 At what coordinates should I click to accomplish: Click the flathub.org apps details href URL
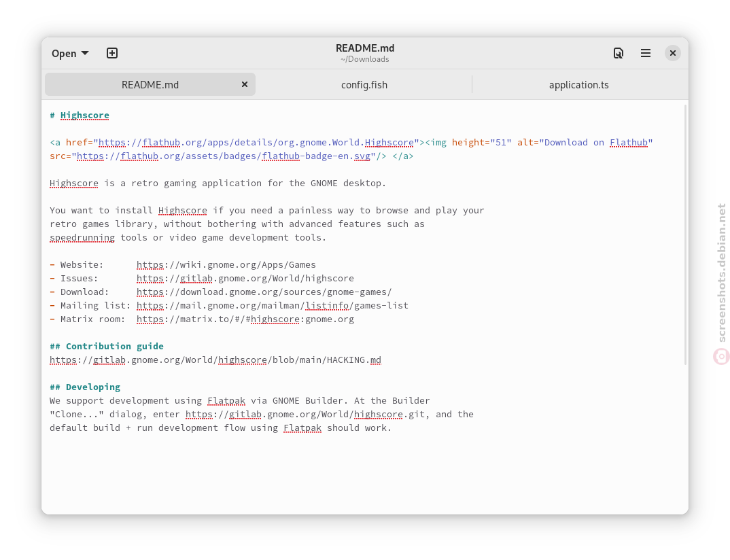[x=256, y=143]
